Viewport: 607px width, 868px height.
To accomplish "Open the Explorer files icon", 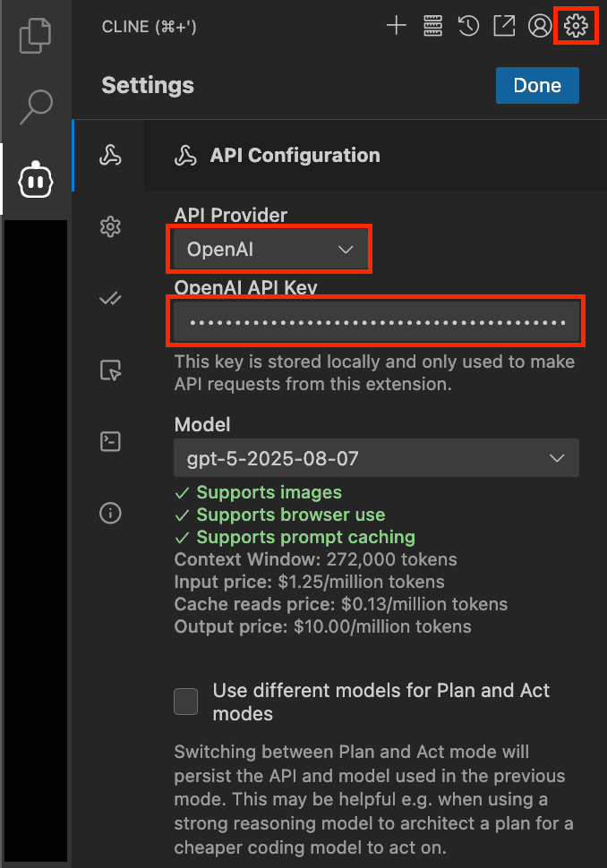I will pyautogui.click(x=36, y=36).
